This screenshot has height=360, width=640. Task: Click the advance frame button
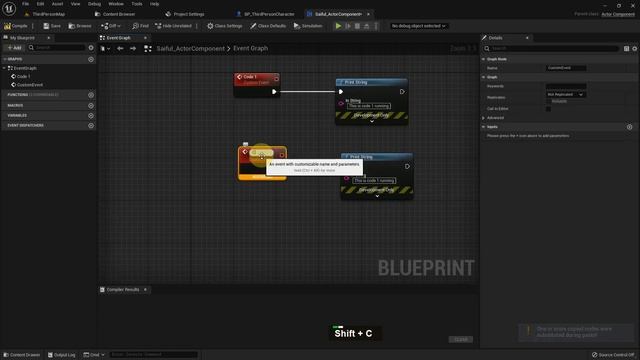pos(348,26)
